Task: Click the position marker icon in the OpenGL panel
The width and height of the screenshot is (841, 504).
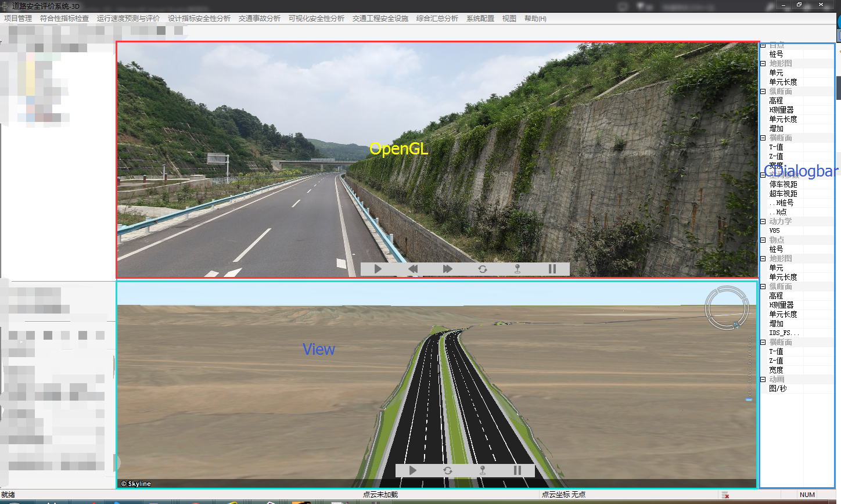Action: click(x=517, y=269)
